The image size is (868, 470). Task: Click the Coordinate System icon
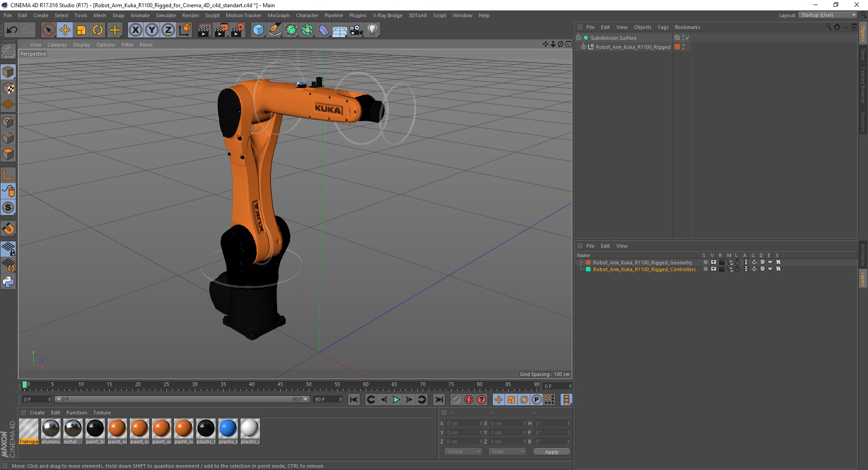[184, 30]
